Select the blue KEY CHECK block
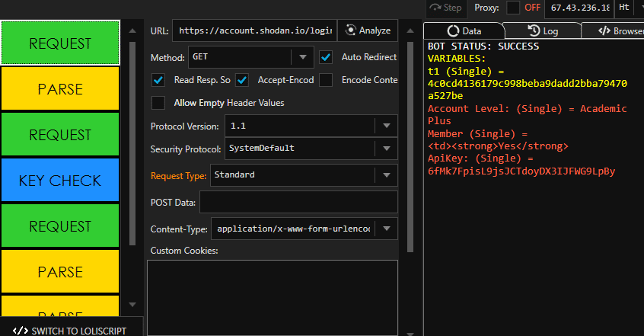Image resolution: width=644 pixels, height=336 pixels. pos(59,181)
